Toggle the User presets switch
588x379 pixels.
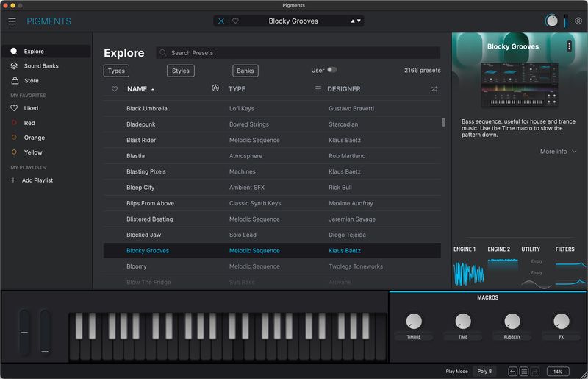332,70
